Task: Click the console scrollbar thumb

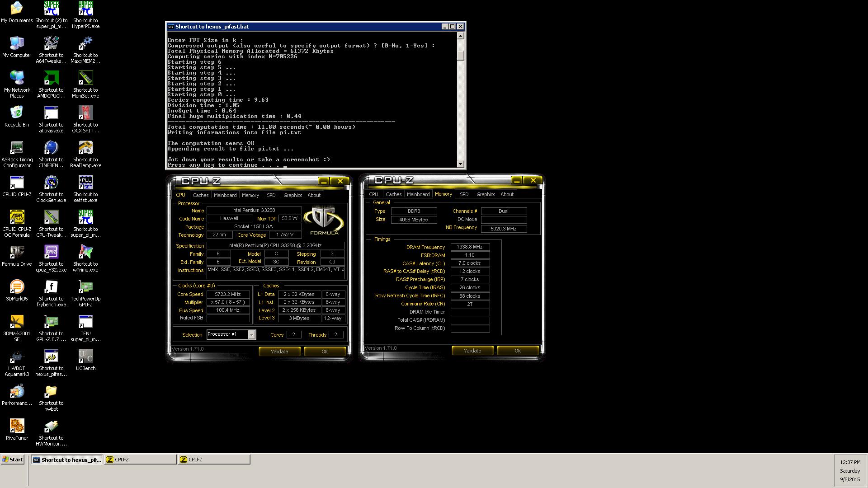Action: coord(460,55)
